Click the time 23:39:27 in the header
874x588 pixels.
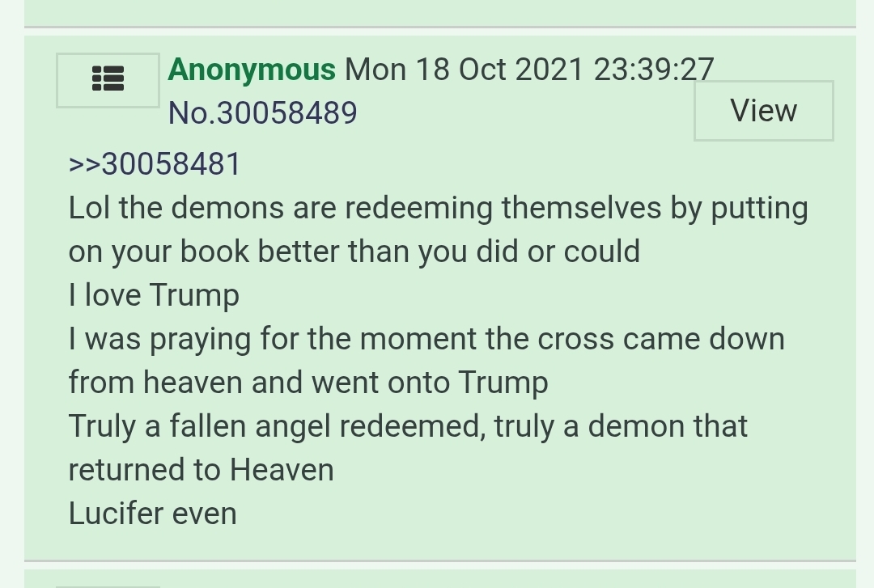pyautogui.click(x=653, y=70)
